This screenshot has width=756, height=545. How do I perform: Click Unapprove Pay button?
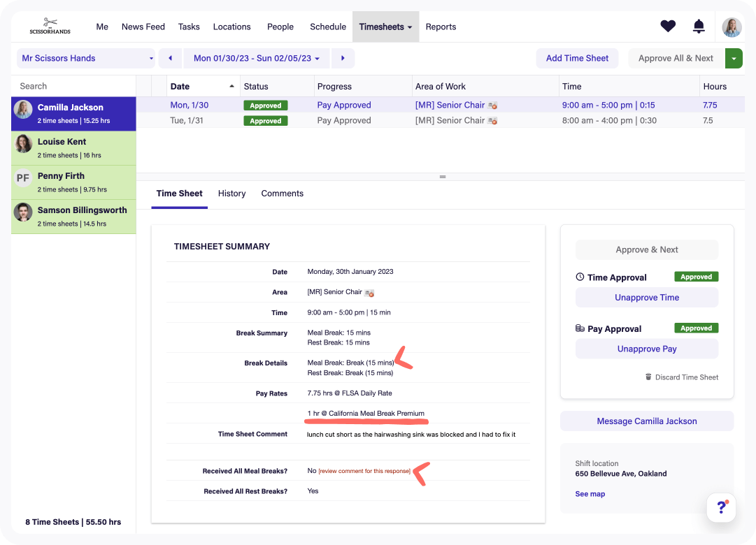click(x=647, y=349)
